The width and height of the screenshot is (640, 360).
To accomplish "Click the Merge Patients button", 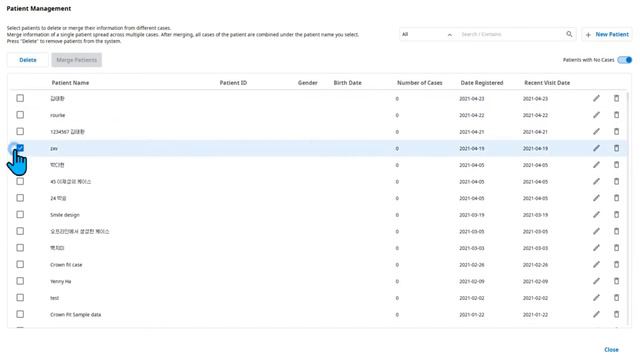I will (76, 60).
